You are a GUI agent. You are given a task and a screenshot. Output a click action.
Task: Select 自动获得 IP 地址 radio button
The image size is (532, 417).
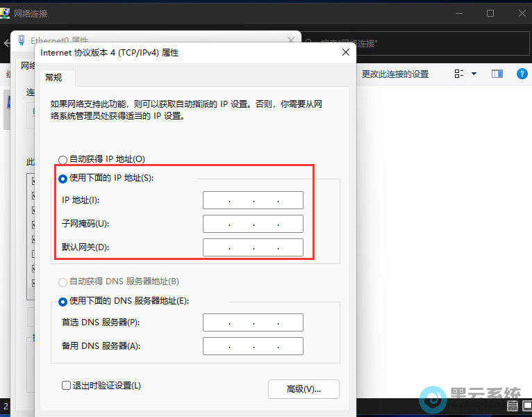pyautogui.click(x=64, y=159)
